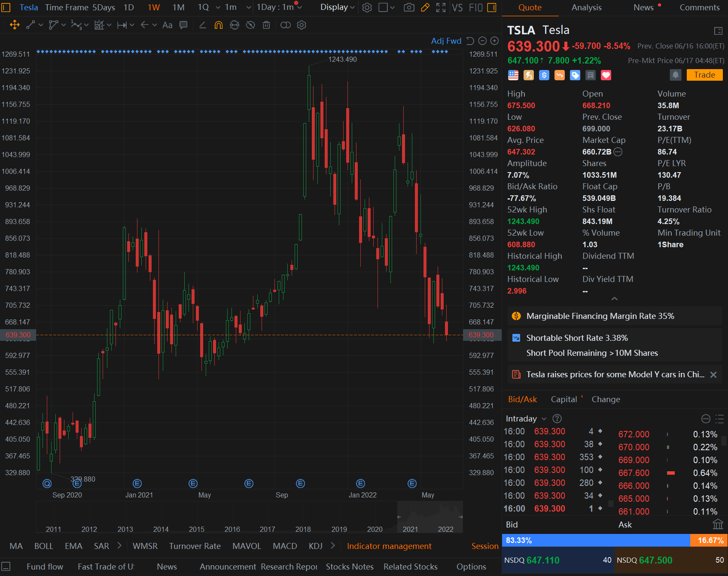Open the Display dropdown
Screen dimensions: 728x576
(x=338, y=7)
